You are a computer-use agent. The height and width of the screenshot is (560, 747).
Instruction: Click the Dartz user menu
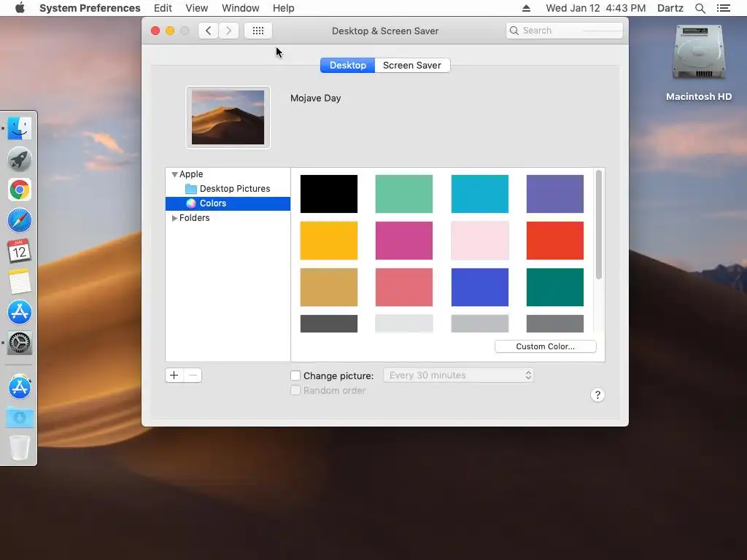[x=670, y=8]
